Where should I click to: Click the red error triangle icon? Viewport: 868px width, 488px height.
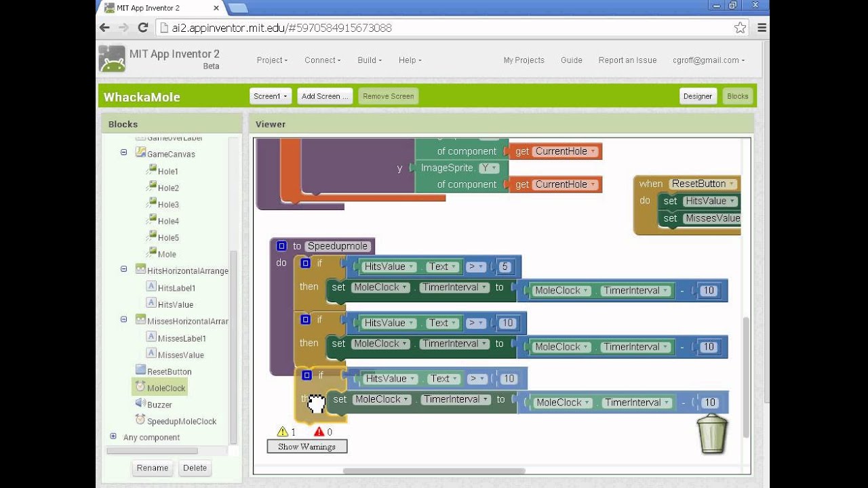319,432
